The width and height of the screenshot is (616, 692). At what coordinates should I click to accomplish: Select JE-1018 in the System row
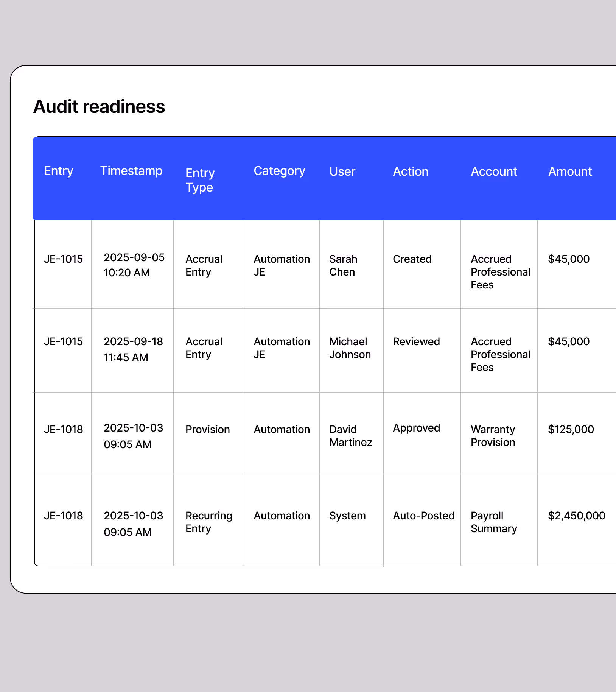(64, 516)
